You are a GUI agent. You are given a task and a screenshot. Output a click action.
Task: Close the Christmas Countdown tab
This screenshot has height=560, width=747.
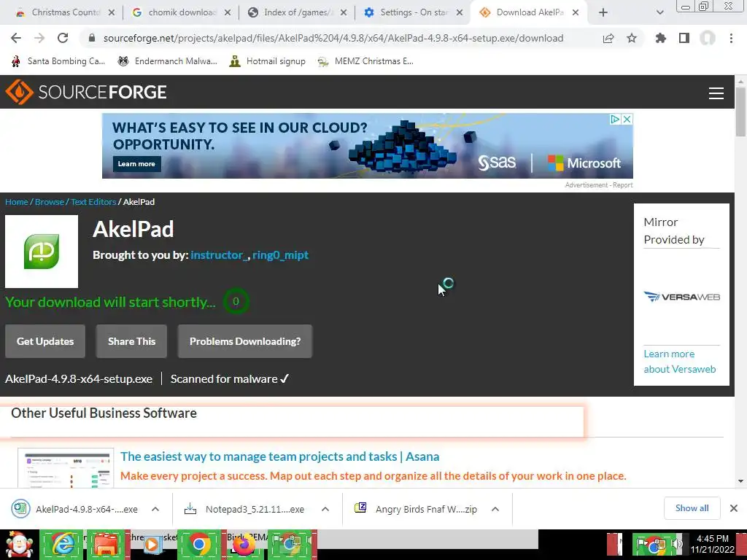(112, 12)
